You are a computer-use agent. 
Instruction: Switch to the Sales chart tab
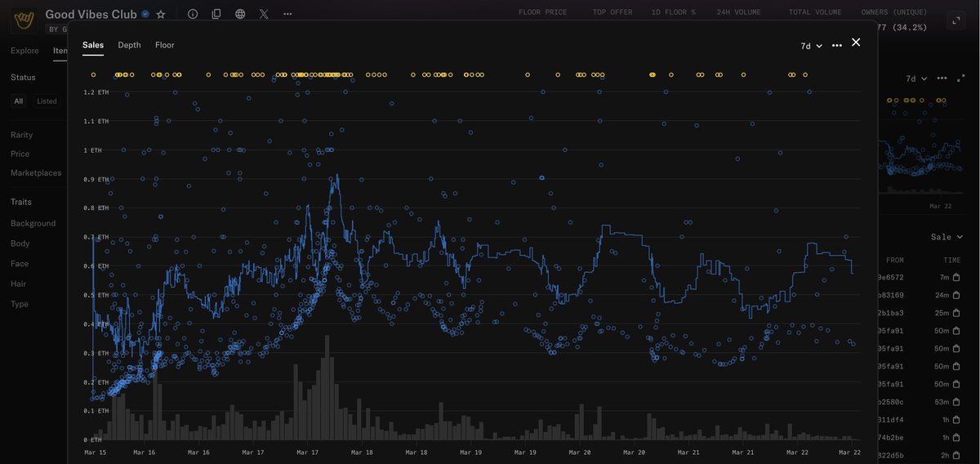[93, 45]
